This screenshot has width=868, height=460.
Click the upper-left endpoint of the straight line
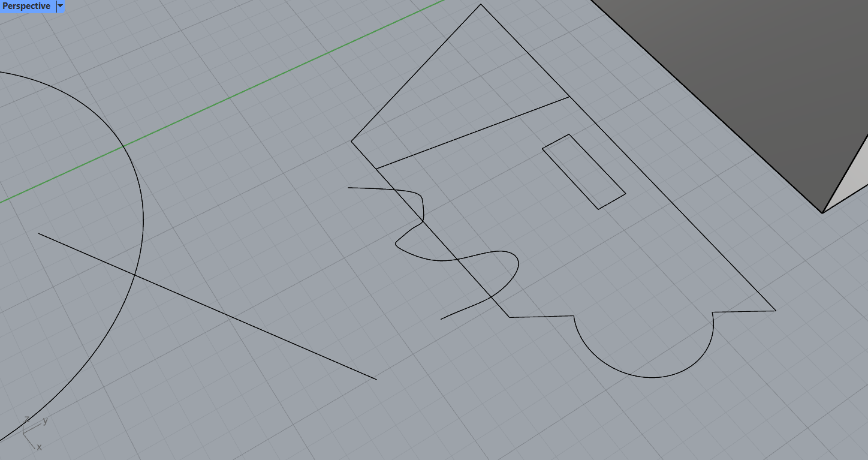coord(39,234)
